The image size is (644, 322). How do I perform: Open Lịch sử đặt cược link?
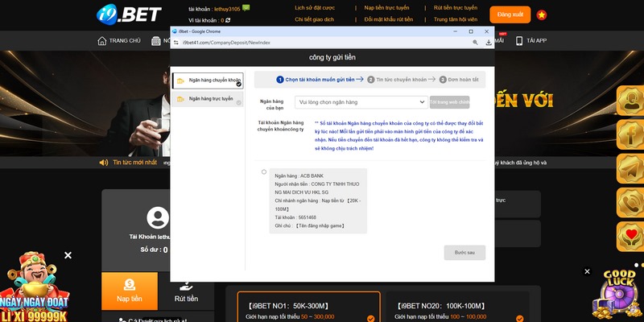click(315, 8)
